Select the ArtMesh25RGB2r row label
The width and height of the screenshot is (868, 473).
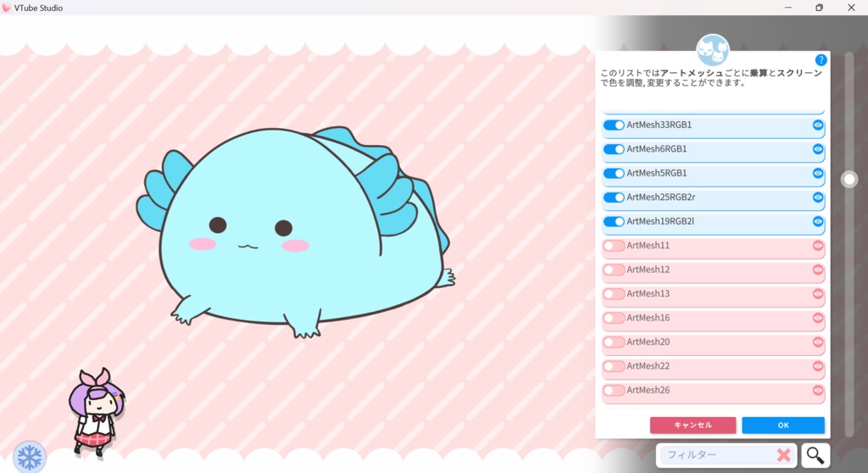661,198
